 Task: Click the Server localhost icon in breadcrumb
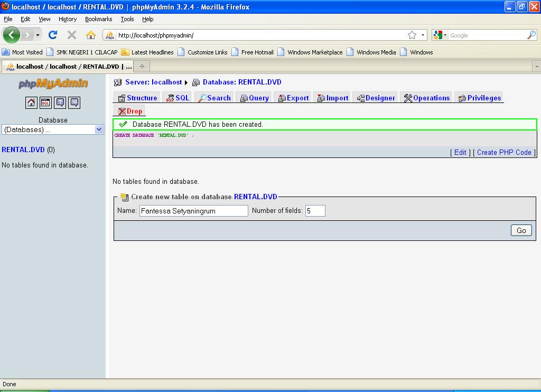[118, 82]
